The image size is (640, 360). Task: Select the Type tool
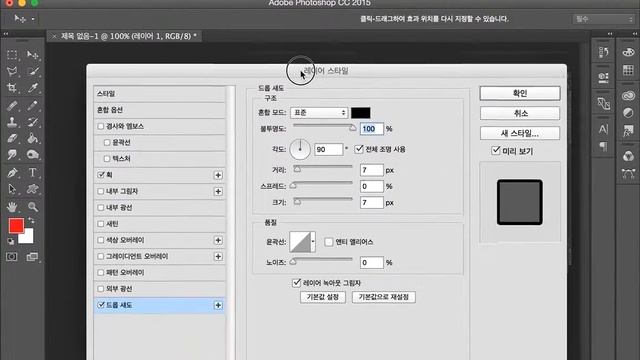[33, 173]
